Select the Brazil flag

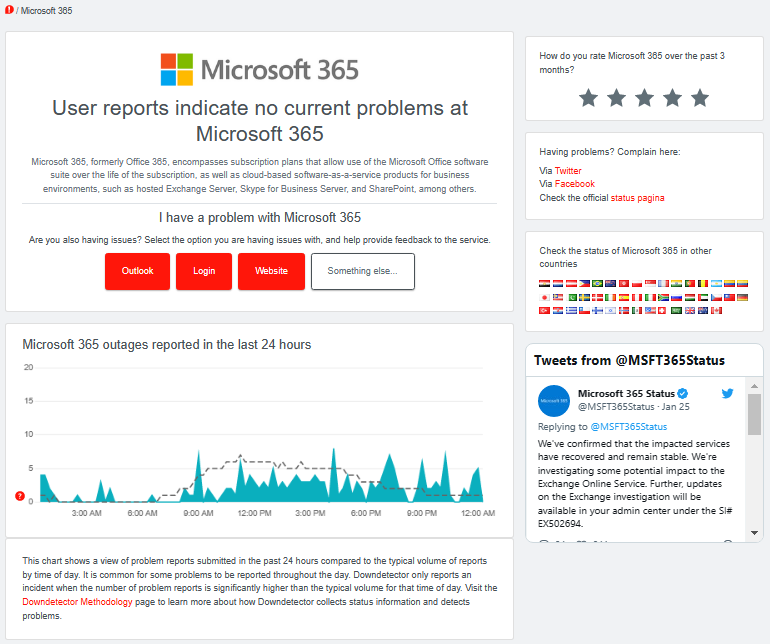pos(598,283)
